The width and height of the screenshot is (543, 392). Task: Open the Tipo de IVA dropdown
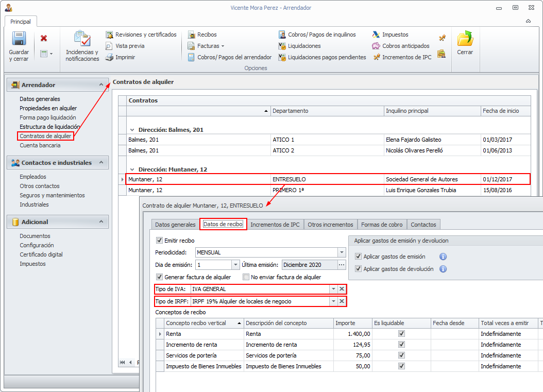[x=333, y=289]
